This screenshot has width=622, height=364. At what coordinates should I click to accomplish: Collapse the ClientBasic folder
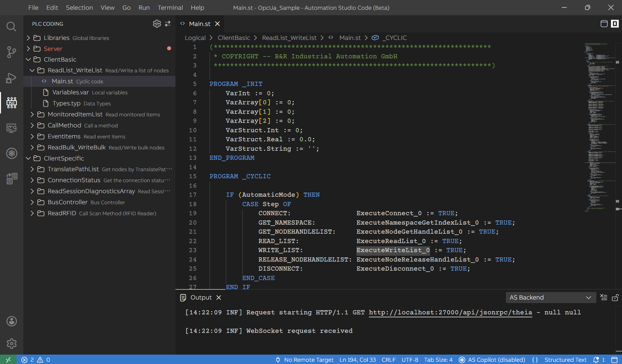coord(28,59)
